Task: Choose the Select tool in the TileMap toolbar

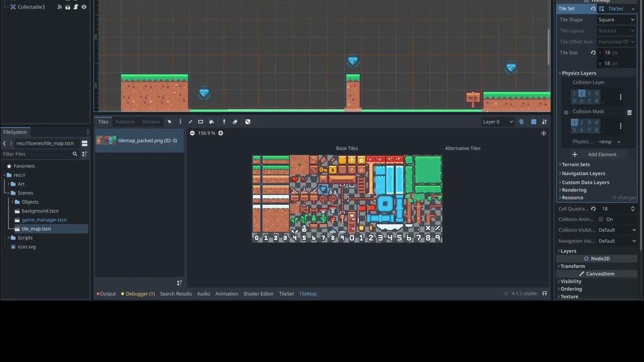Action: pos(170,122)
